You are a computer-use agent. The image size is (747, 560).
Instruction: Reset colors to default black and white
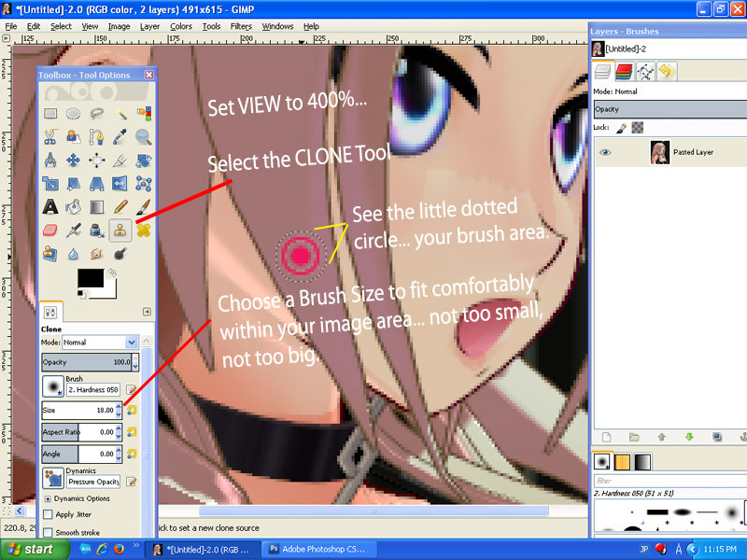(81, 294)
